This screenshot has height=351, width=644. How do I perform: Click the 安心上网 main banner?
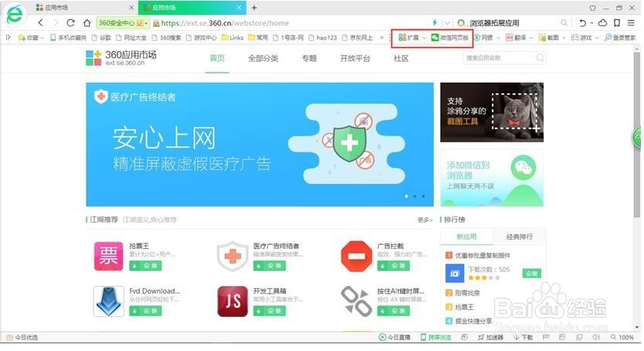click(x=260, y=145)
